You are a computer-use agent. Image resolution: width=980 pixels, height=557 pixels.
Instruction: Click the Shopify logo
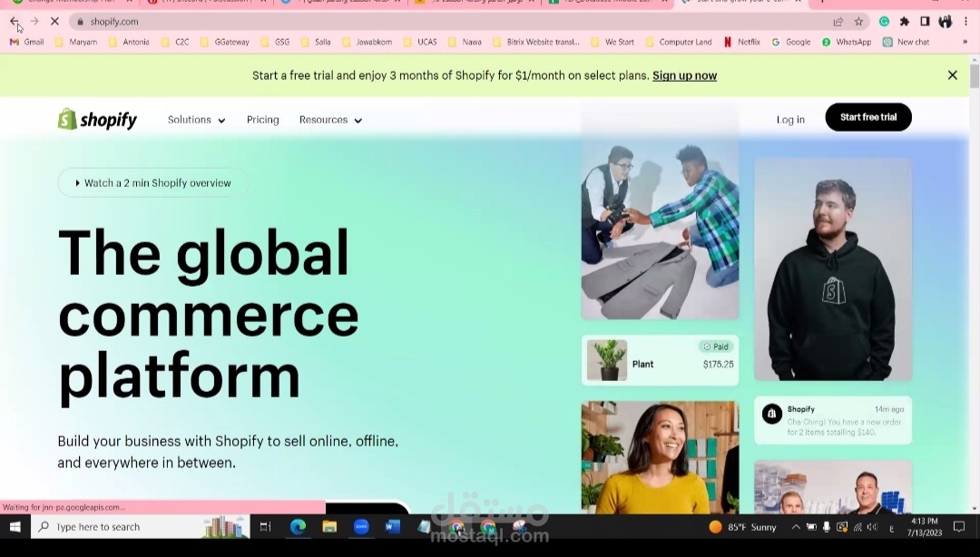point(97,119)
